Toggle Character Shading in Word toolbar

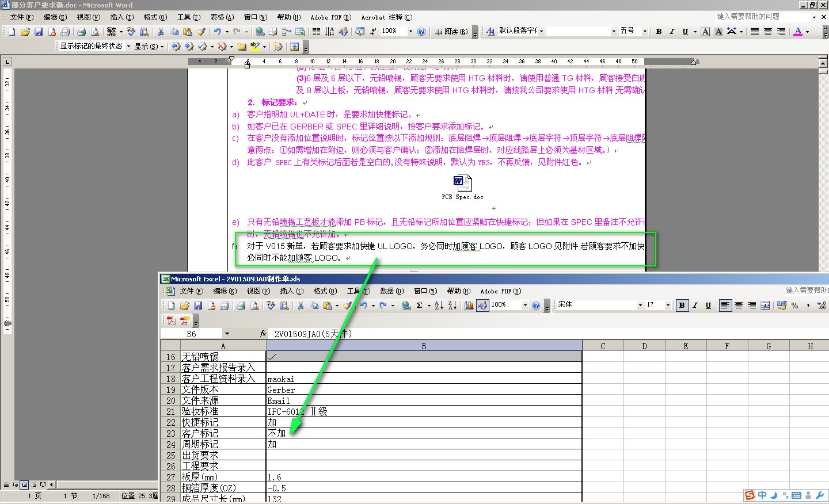718,32
